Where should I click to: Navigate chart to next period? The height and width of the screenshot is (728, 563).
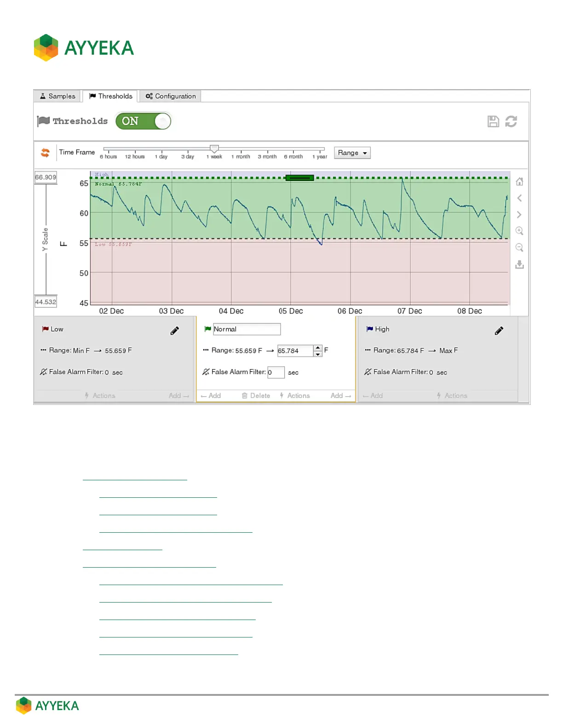[x=519, y=215]
